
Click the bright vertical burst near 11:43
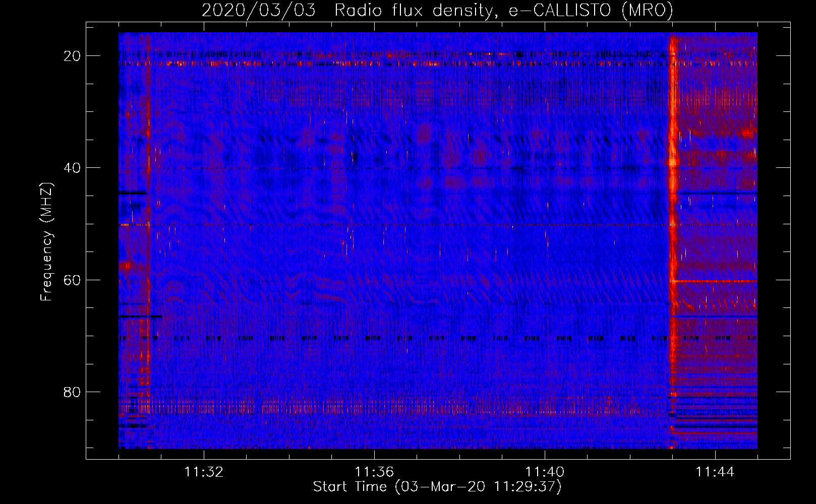tap(672, 241)
